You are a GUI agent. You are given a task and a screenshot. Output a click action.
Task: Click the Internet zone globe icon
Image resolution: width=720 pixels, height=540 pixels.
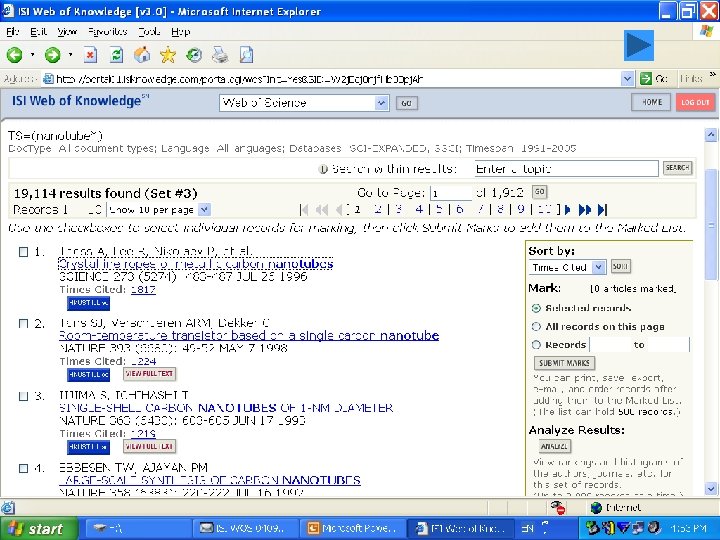click(596, 507)
